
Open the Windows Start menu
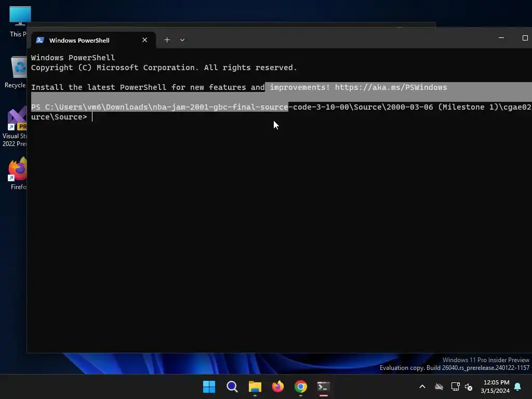click(x=209, y=387)
